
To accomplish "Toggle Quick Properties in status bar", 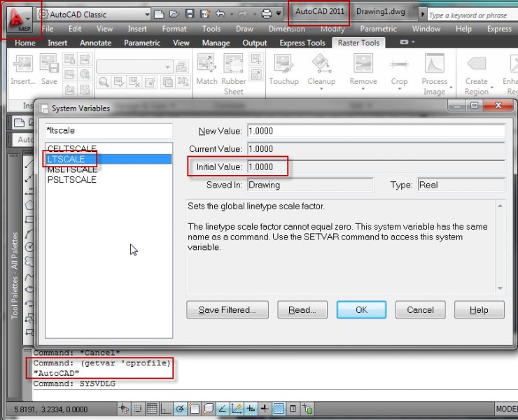I will (293, 409).
